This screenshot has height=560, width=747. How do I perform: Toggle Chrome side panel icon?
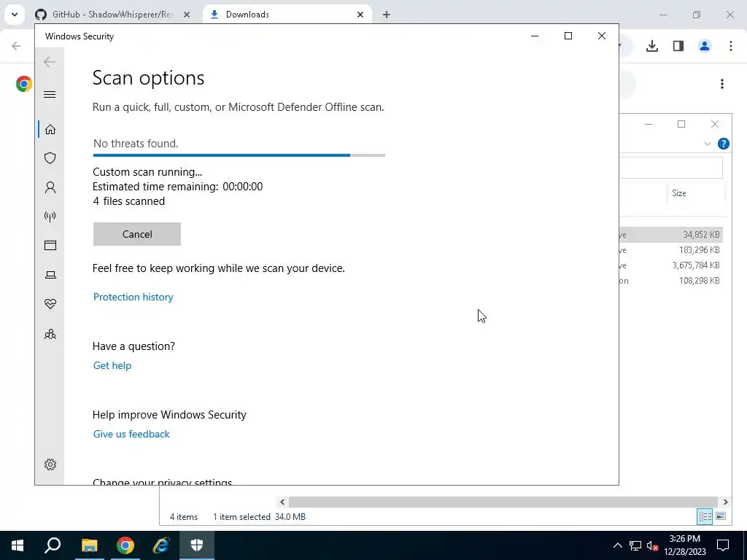coord(678,46)
